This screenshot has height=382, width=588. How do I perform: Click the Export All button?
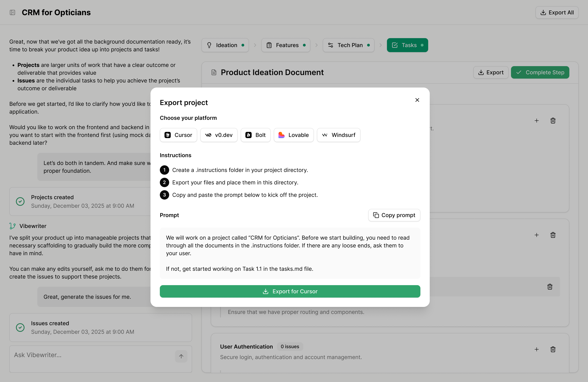557,12
